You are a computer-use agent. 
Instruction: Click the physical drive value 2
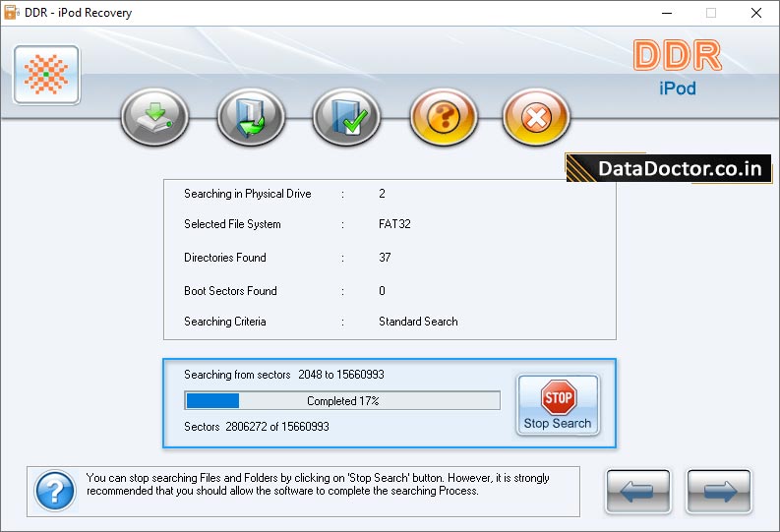click(x=382, y=194)
